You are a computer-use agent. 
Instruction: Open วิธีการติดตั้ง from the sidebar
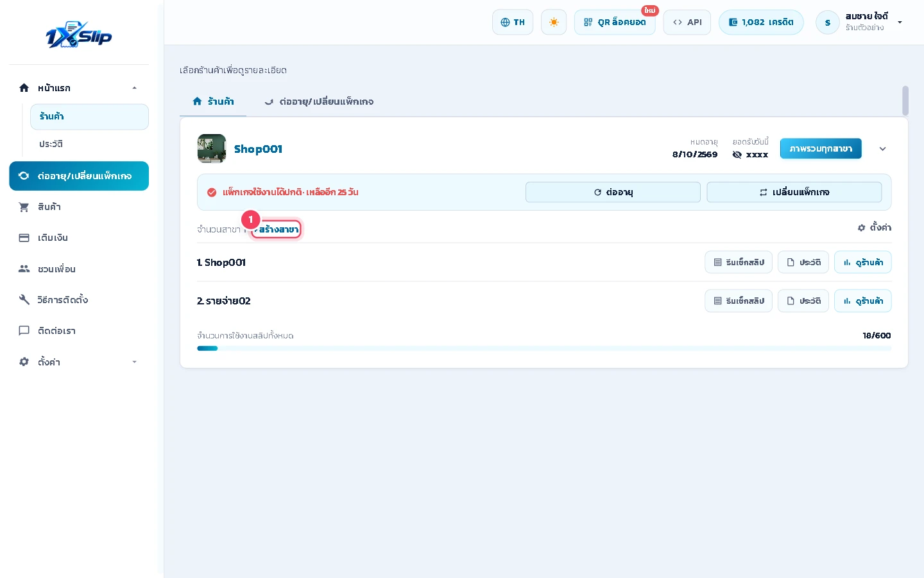tap(79, 300)
